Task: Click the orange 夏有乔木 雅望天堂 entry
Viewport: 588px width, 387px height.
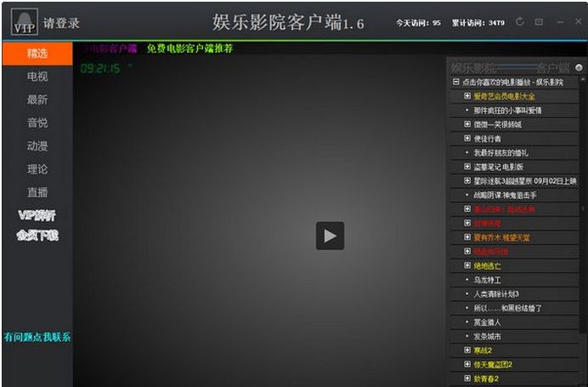Action: 501,237
